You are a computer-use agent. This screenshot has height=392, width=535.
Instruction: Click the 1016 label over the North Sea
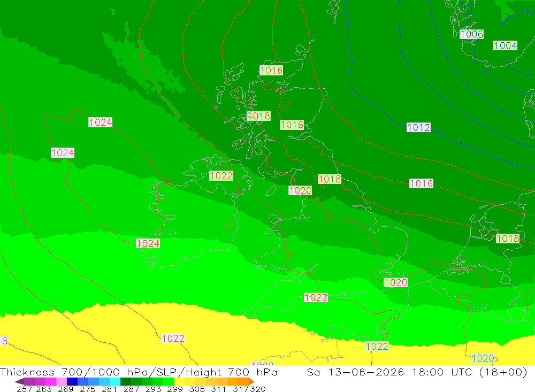pyautogui.click(x=422, y=183)
